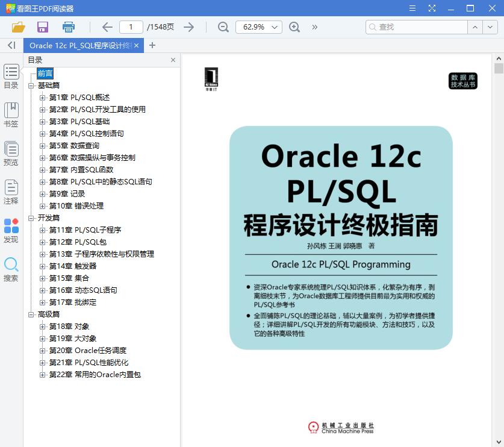The image size is (504, 447).
Task: Expand 第18章 对象 node
Action: [42, 327]
